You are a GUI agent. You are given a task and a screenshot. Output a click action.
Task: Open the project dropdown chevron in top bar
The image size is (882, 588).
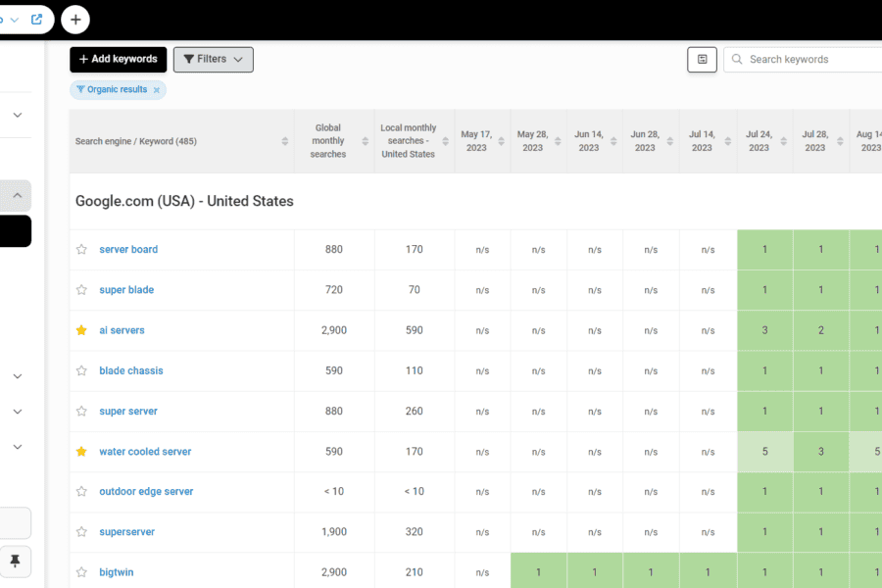pyautogui.click(x=15, y=19)
